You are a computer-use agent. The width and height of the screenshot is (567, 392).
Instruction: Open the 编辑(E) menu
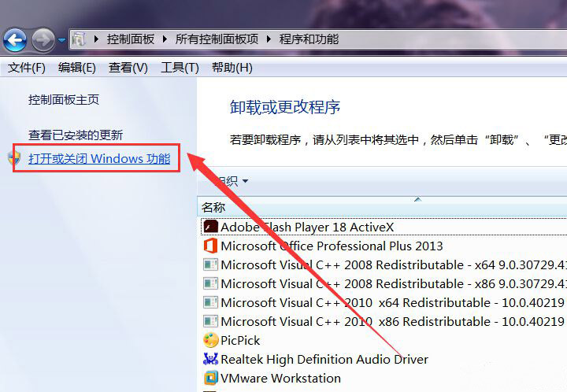tap(77, 68)
